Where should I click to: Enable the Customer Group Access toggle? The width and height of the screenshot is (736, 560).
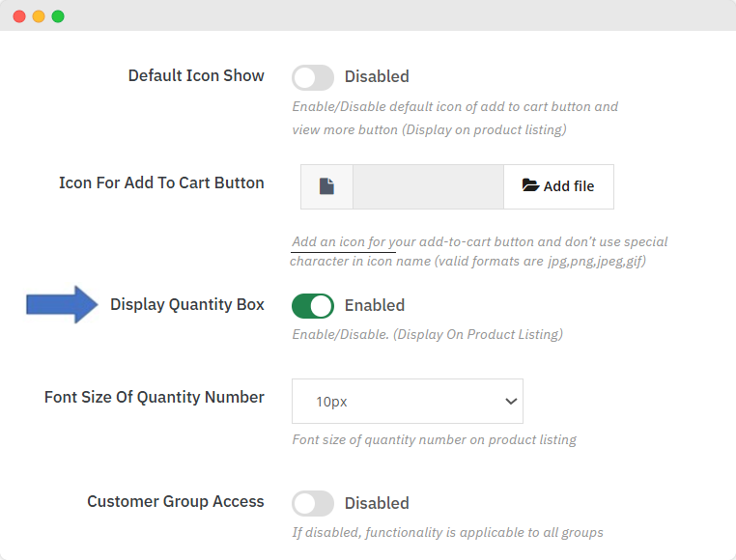click(x=312, y=503)
